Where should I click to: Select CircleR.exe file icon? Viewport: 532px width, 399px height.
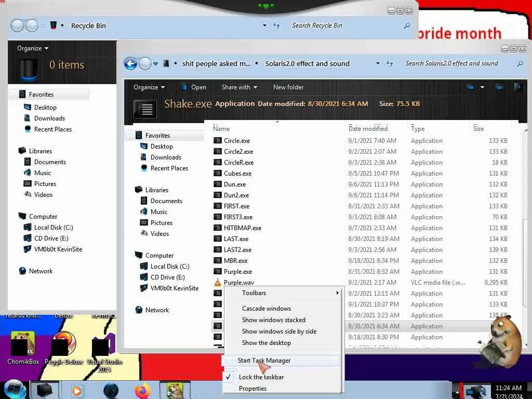pyautogui.click(x=218, y=163)
